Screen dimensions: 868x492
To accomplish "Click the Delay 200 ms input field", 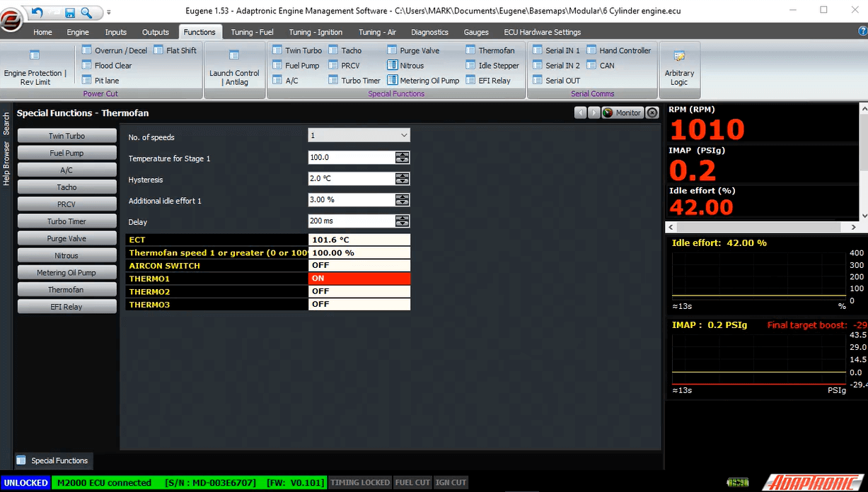I will (352, 221).
